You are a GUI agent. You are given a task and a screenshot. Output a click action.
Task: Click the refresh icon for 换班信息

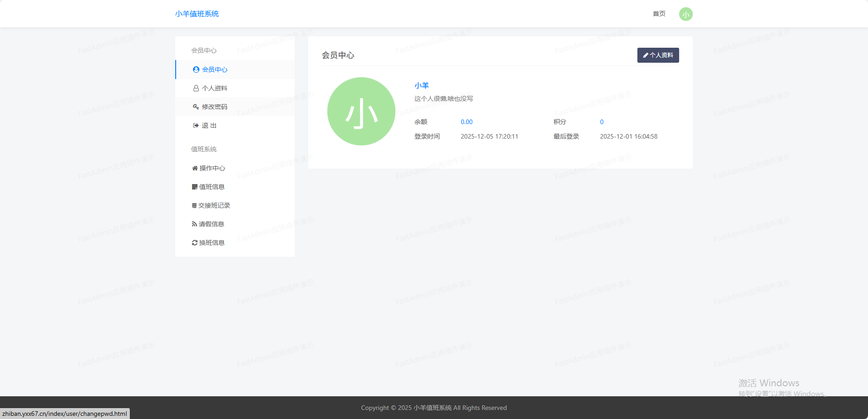pos(195,243)
